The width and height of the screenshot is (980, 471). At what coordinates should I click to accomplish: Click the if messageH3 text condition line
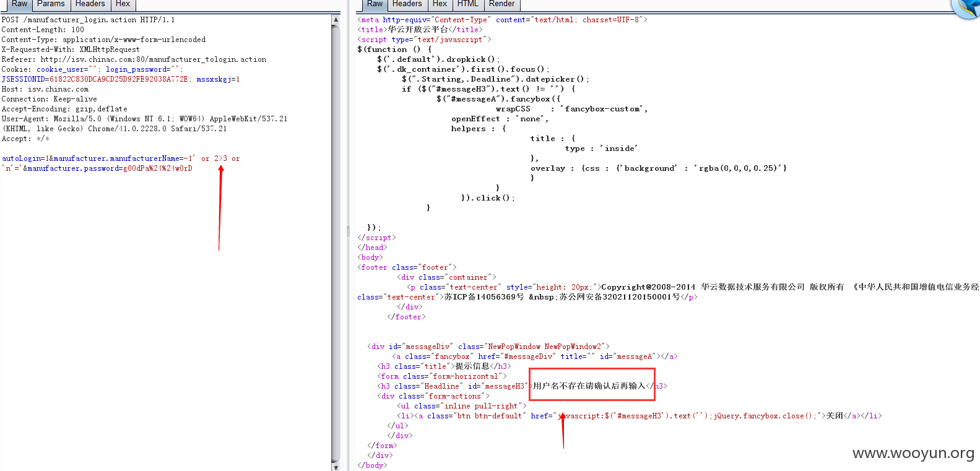point(488,89)
